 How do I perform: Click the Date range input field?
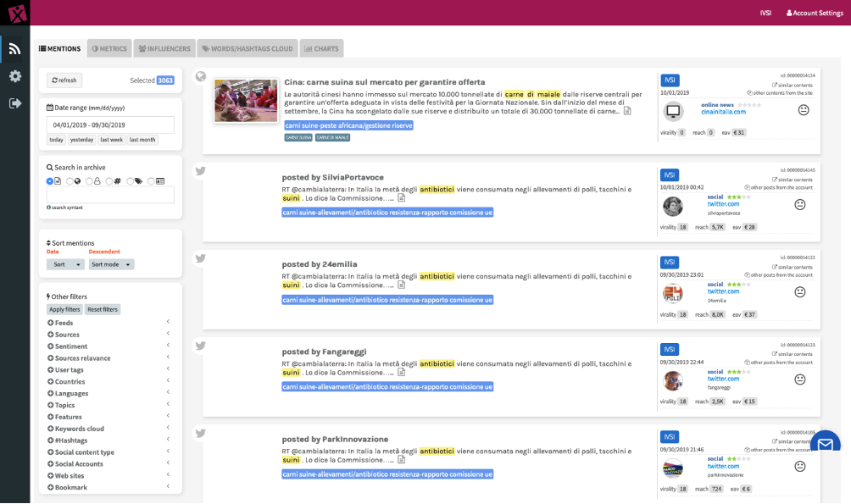point(110,125)
